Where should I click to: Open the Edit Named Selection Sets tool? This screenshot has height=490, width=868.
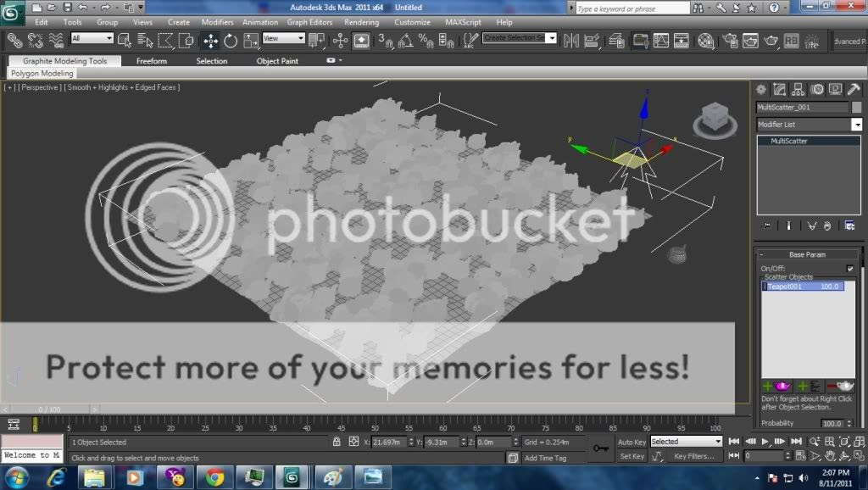[470, 41]
